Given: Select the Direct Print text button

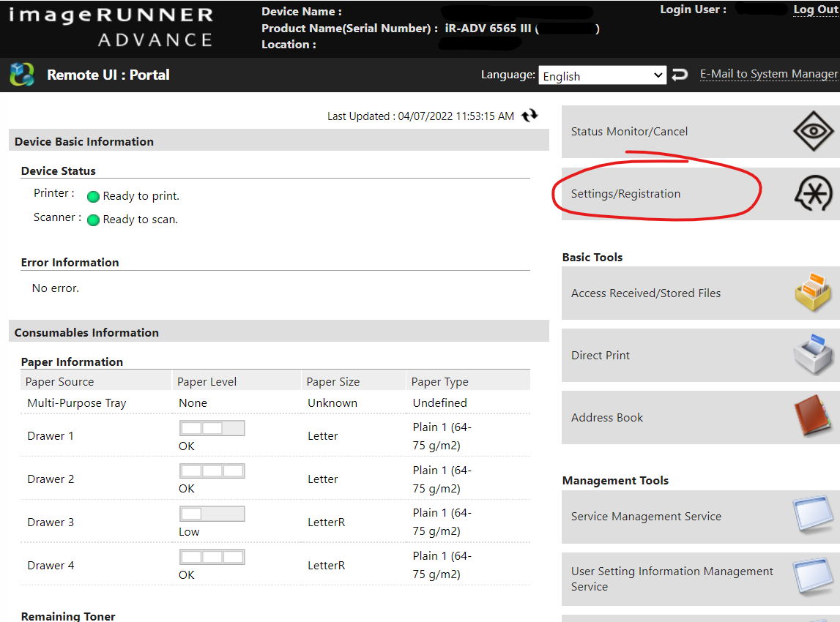Looking at the screenshot, I should click(601, 356).
